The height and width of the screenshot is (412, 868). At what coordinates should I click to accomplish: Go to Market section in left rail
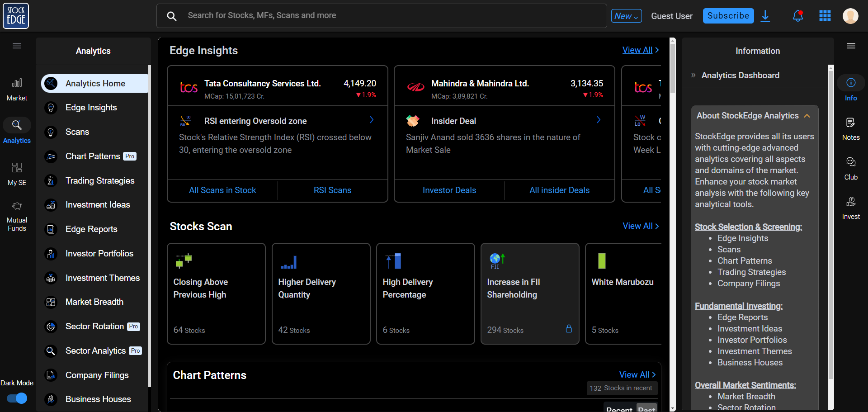(x=17, y=90)
